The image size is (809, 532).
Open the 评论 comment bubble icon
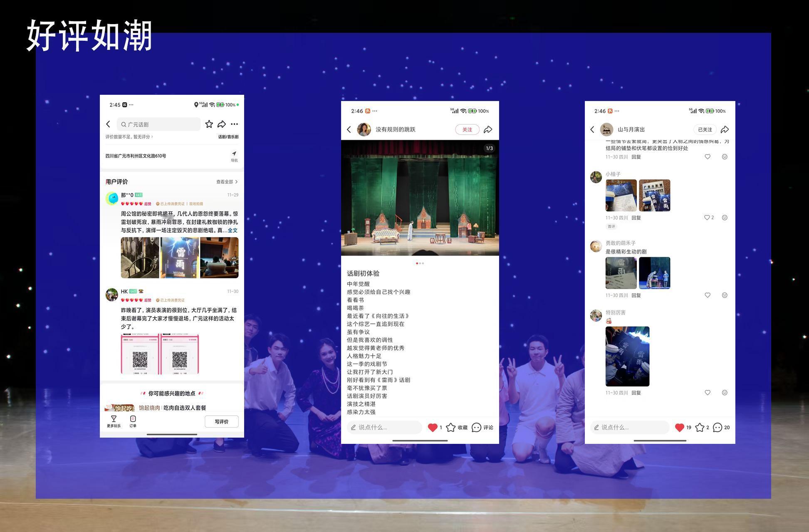(477, 427)
